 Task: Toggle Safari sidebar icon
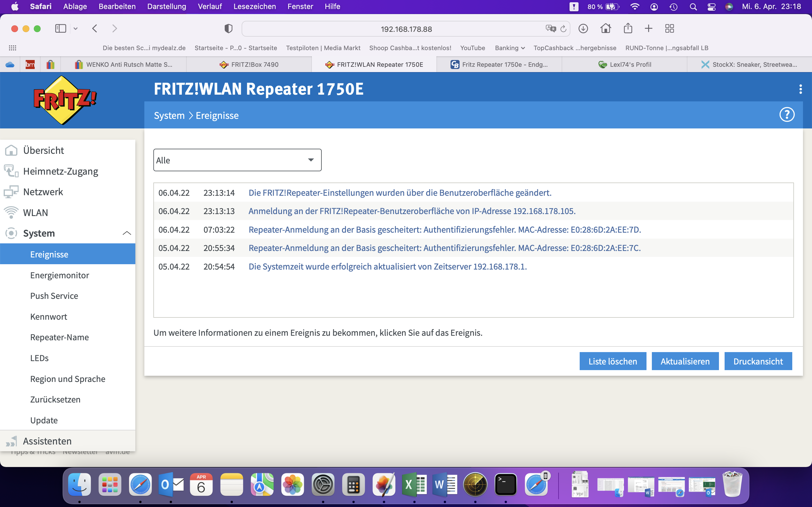point(61,29)
